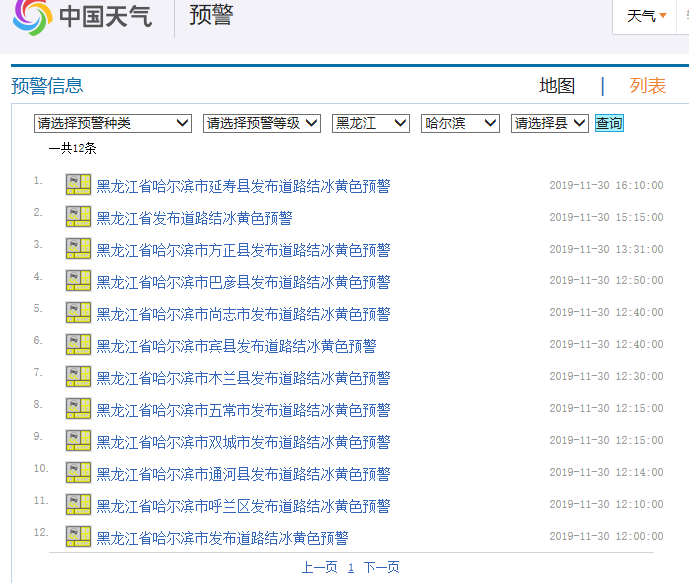This screenshot has height=583, width=689.
Task: Open 宾县发布道路结冰黄色预警 link
Action: click(236, 347)
